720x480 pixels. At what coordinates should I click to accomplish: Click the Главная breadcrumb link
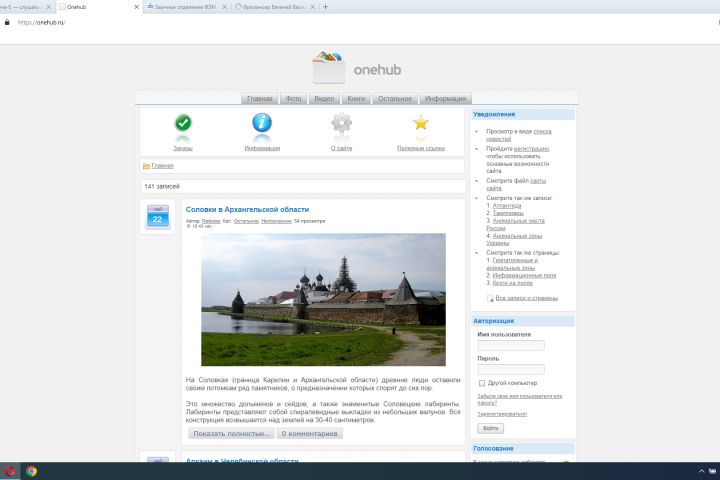click(163, 166)
